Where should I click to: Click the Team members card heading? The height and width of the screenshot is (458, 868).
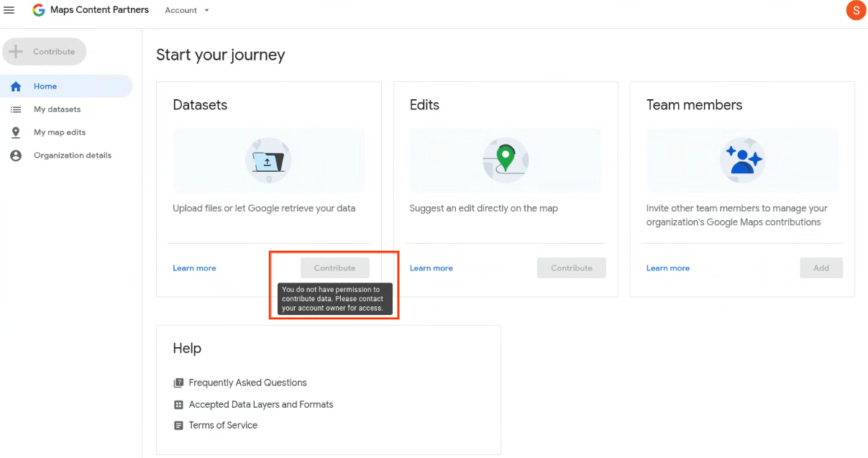click(x=695, y=105)
